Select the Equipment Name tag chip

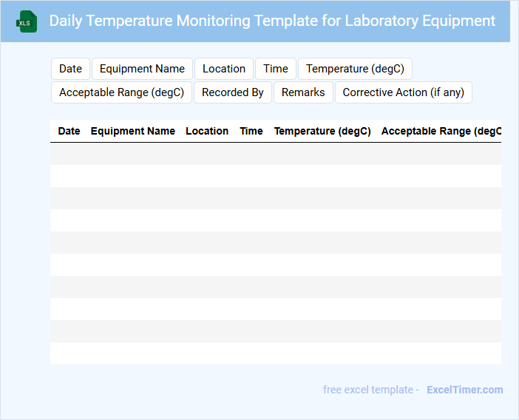coord(142,69)
